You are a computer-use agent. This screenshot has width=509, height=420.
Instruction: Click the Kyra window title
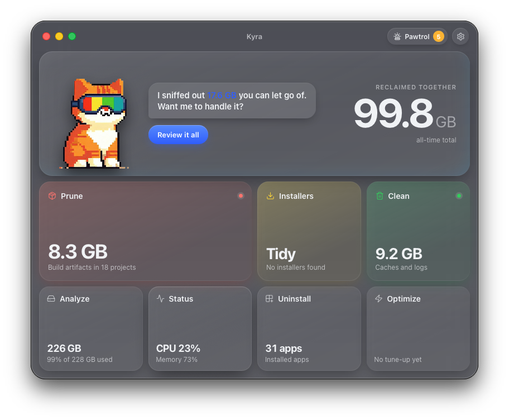[254, 37]
